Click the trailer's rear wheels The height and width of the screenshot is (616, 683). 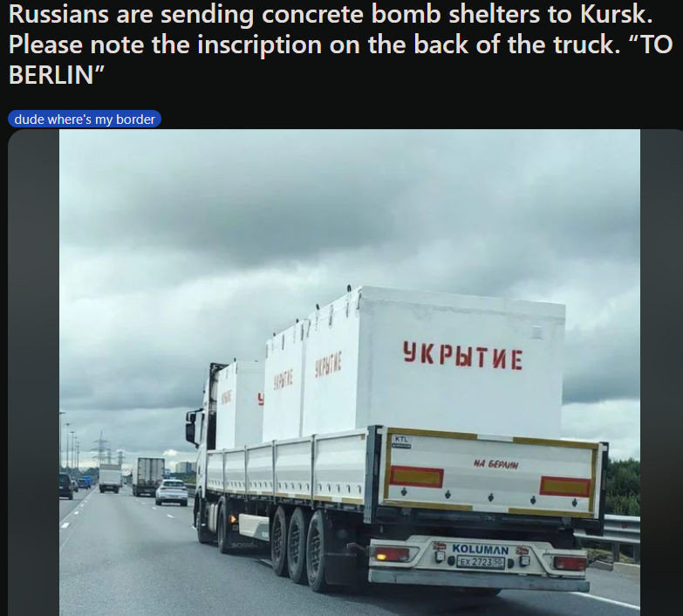pos(301,547)
